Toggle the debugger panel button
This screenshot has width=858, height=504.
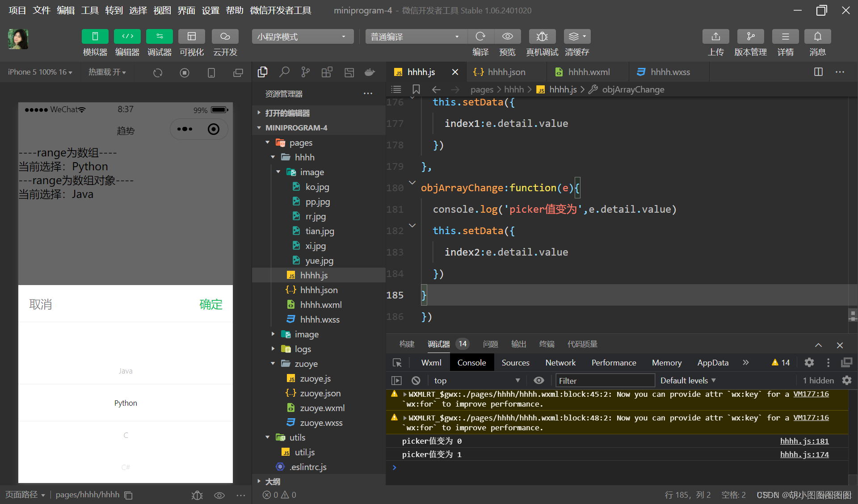(x=159, y=37)
